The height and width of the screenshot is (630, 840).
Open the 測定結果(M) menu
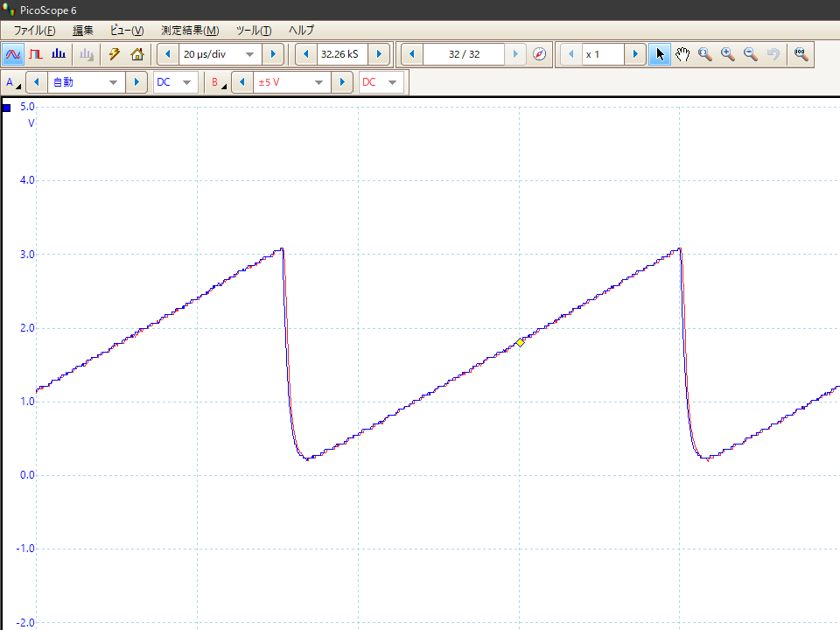coord(190,30)
